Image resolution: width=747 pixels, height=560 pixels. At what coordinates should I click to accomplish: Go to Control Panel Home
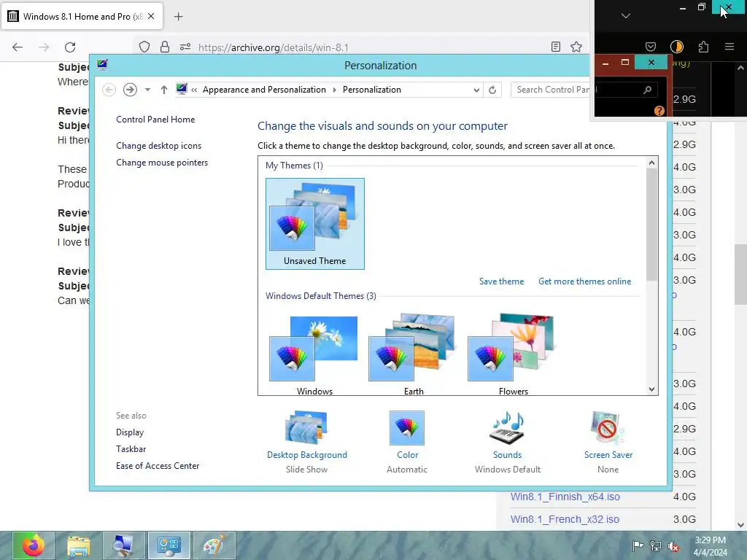point(155,120)
